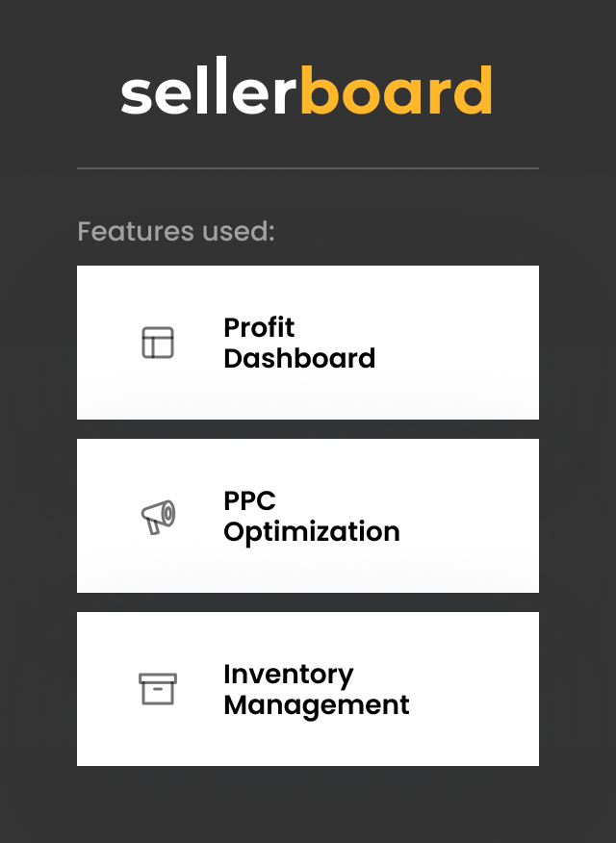Click the PPC Optimization megaphone icon
The width and height of the screenshot is (616, 843).
click(158, 516)
